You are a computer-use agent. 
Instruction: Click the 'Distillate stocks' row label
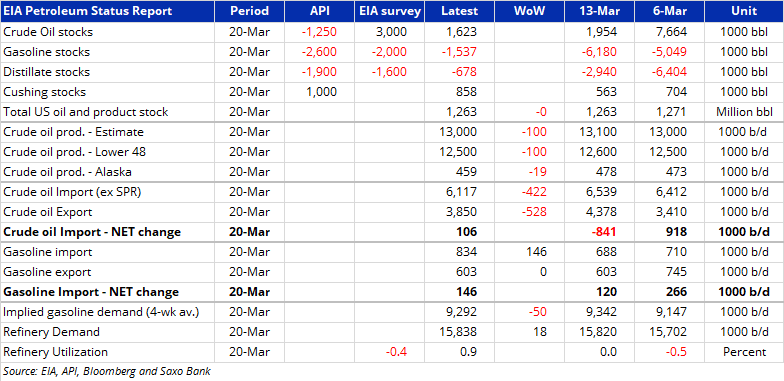click(46, 72)
